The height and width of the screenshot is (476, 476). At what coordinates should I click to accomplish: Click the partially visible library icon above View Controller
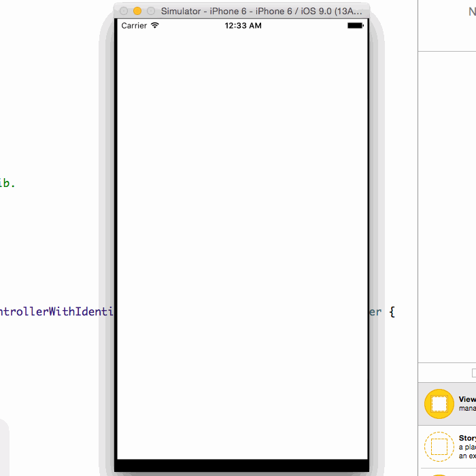pyautogui.click(x=473, y=373)
